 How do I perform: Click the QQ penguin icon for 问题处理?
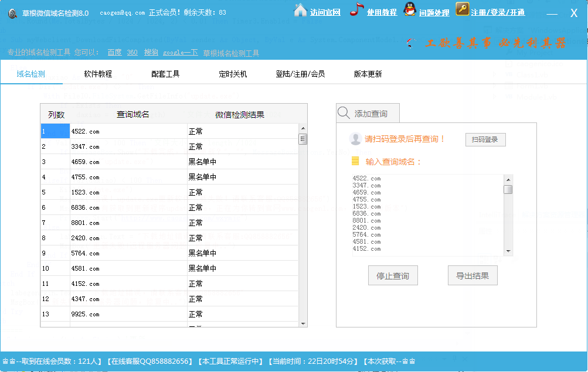(x=409, y=10)
